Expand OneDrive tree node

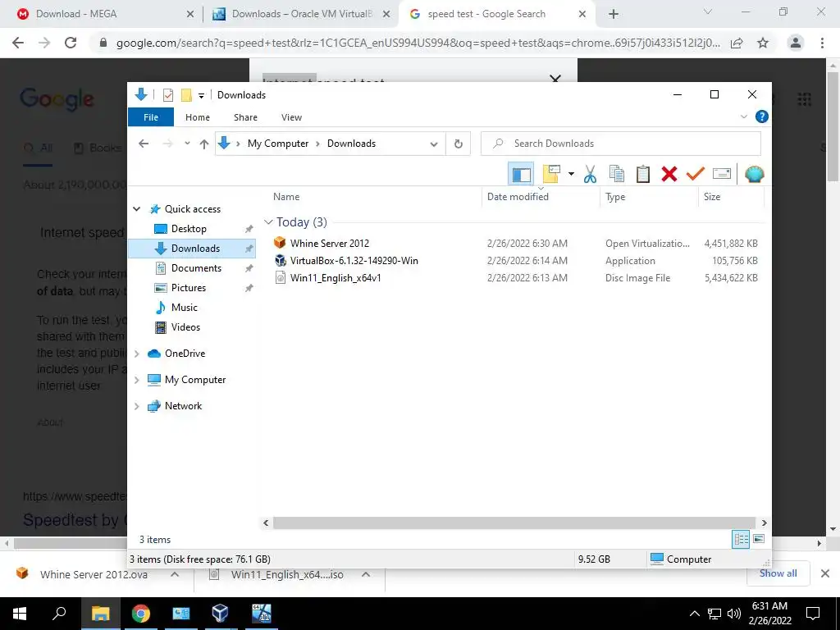pyautogui.click(x=137, y=354)
